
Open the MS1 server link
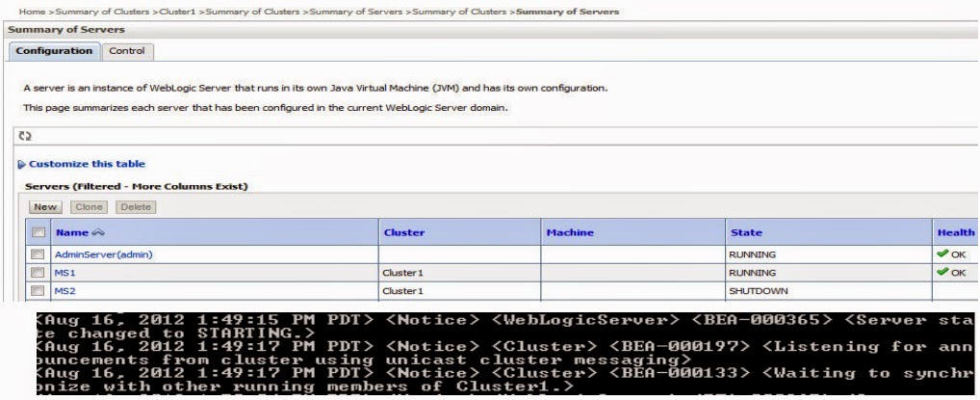click(x=65, y=273)
